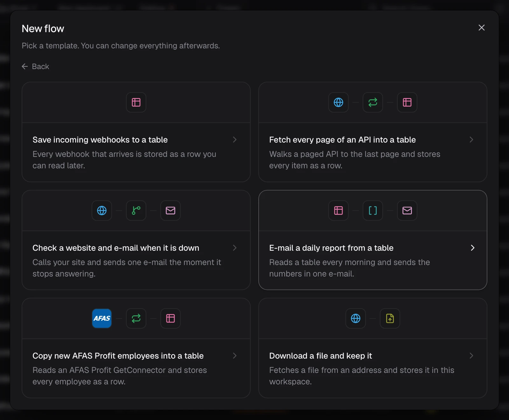
Task: Click the AFAS logo icon
Action: [x=102, y=318]
